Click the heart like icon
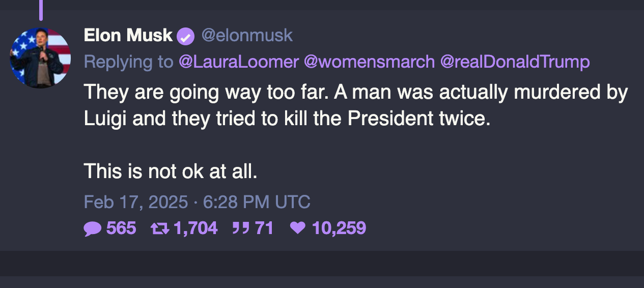This screenshot has width=644, height=288. (297, 228)
